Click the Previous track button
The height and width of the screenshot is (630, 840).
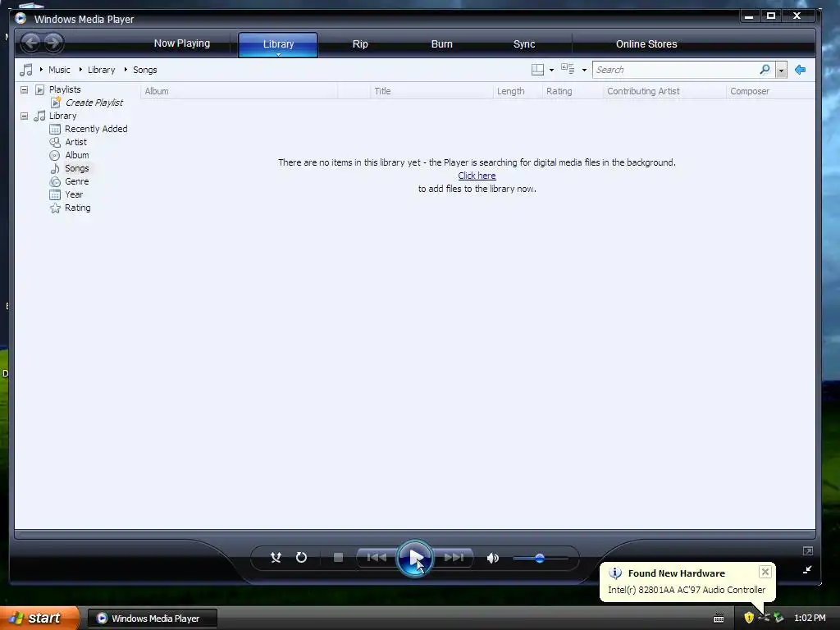(x=377, y=558)
